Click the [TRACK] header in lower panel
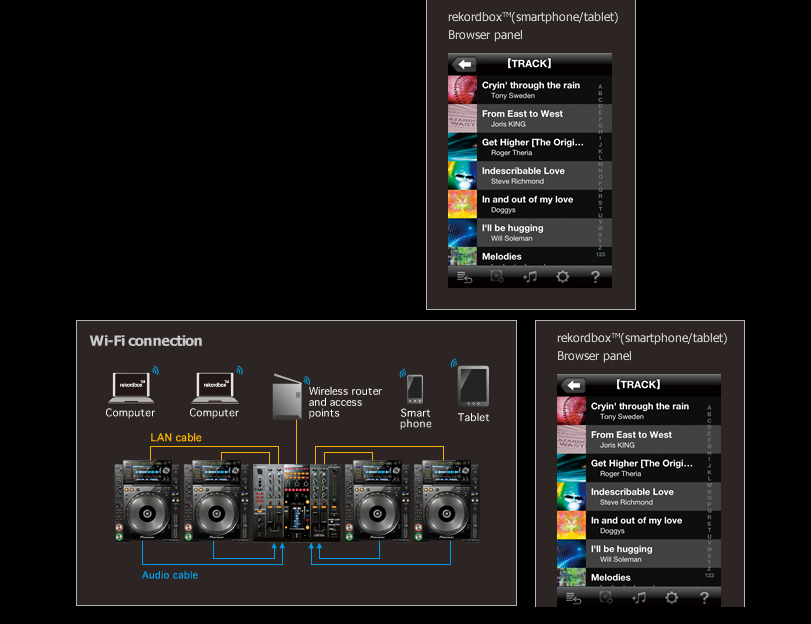Viewport: 811px width, 624px height. [638, 384]
